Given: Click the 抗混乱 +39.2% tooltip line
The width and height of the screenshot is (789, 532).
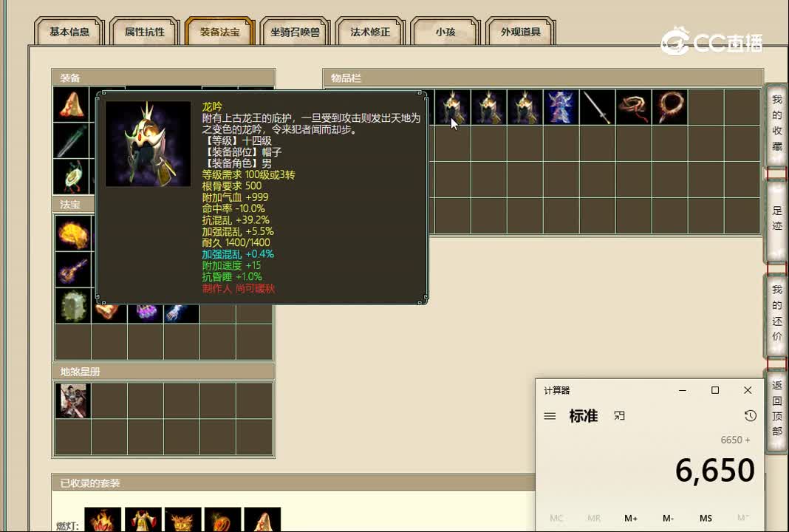Looking at the screenshot, I should [x=236, y=220].
